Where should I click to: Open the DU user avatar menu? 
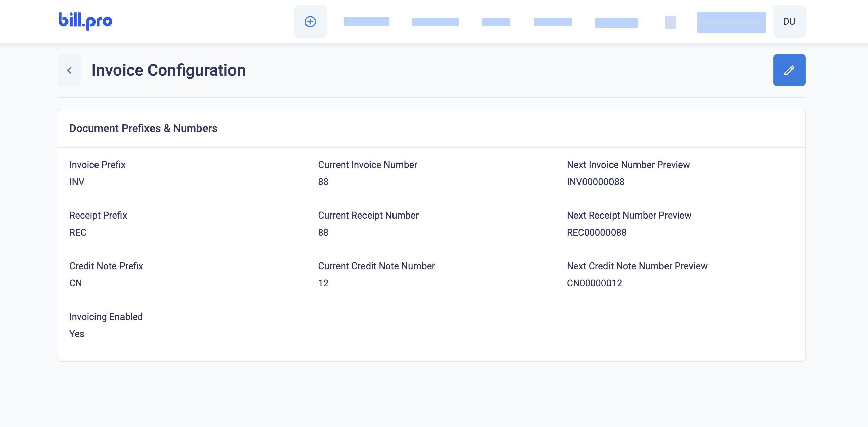[x=789, y=22]
